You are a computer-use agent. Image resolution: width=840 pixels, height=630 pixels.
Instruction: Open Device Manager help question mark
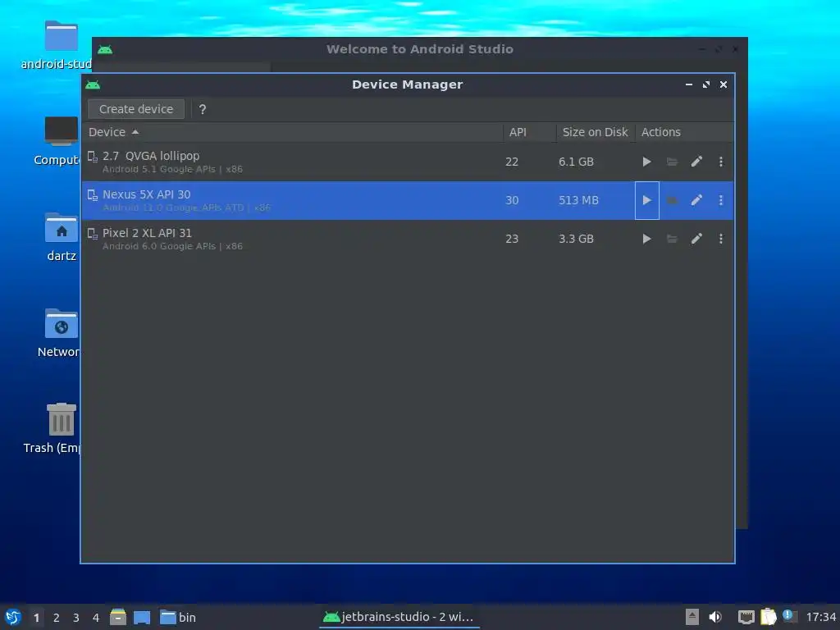203,109
